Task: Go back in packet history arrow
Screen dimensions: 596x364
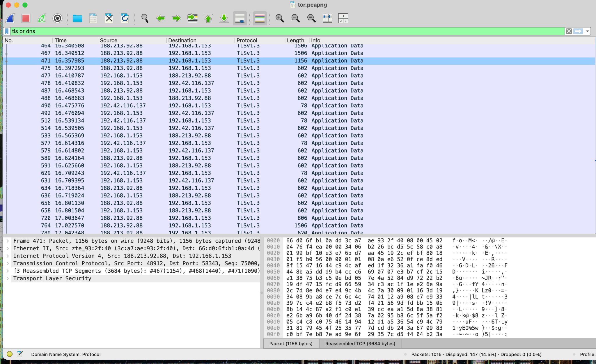Action: point(161,18)
